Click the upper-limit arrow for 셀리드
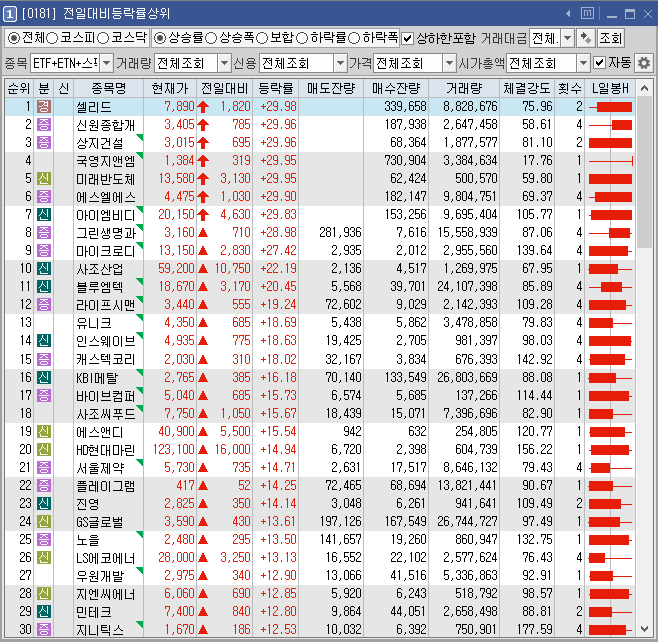Image resolution: width=658 pixels, height=642 pixels. [x=203, y=107]
